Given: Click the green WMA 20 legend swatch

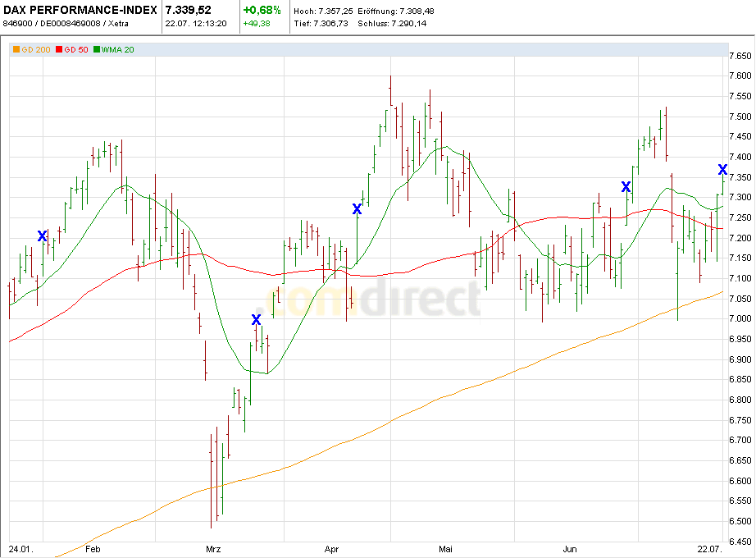Looking at the screenshot, I should click(97, 50).
